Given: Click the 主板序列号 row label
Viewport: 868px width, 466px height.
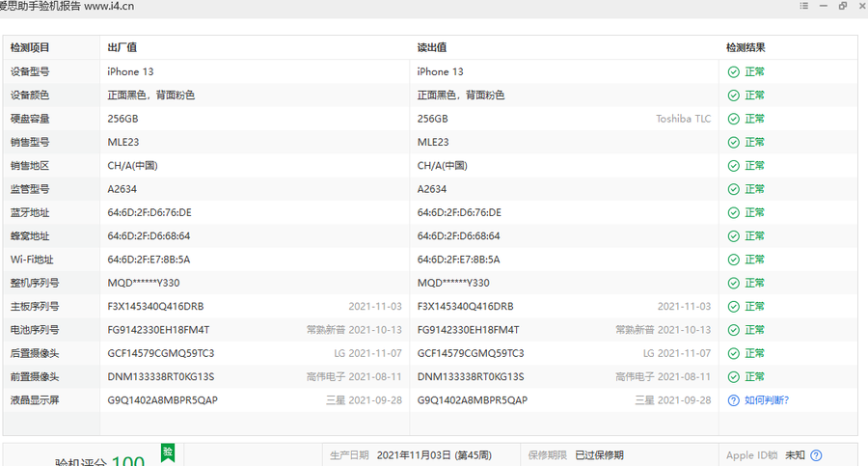Looking at the screenshot, I should [x=35, y=307].
